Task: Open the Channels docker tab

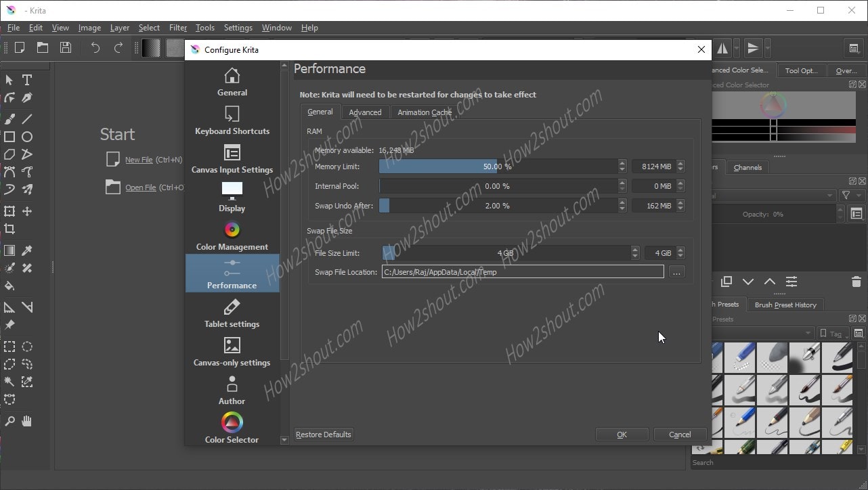Action: point(747,167)
